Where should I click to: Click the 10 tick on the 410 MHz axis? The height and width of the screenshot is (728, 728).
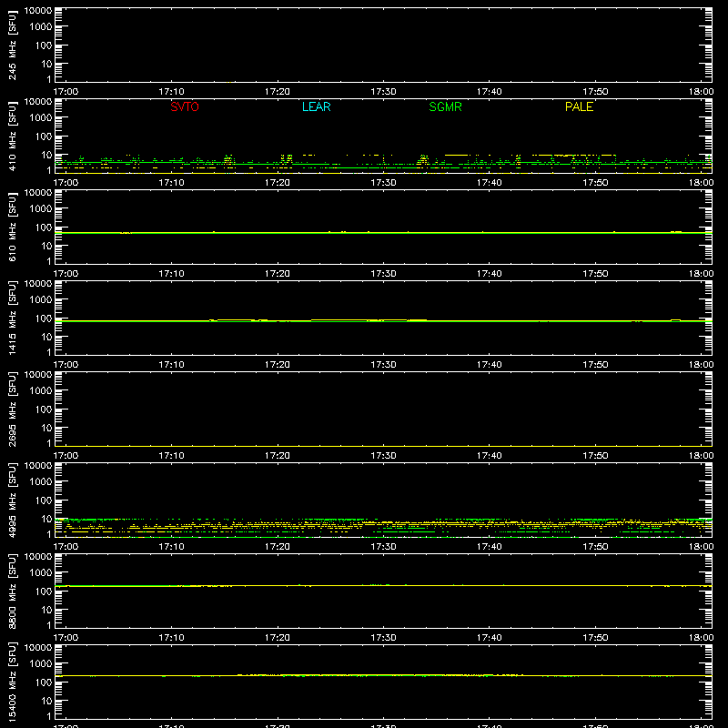click(46, 155)
